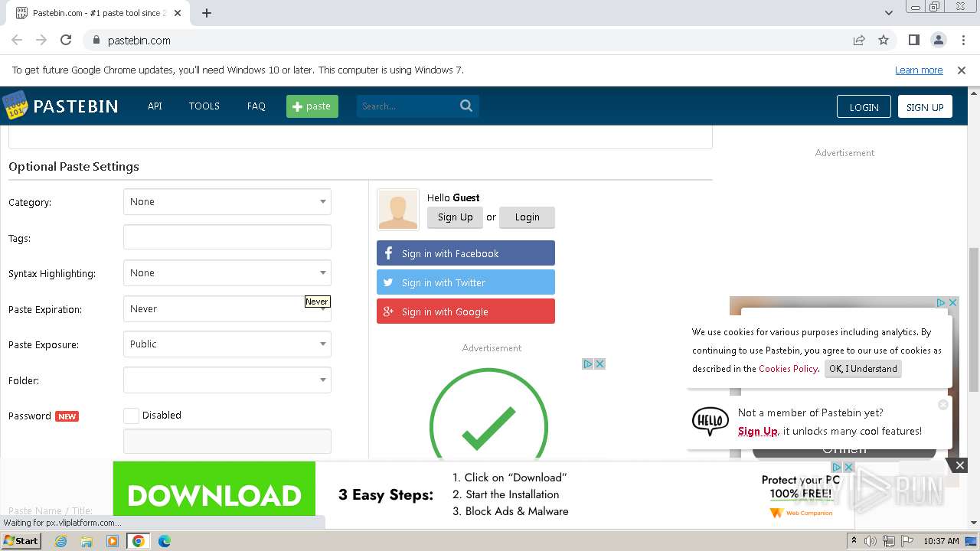The height and width of the screenshot is (551, 980).
Task: Open File Explorer from taskbar
Action: [87, 541]
